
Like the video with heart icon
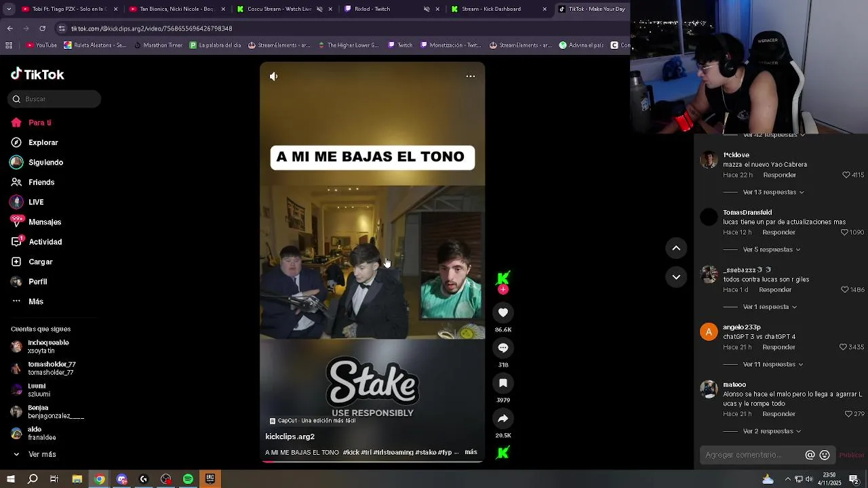[503, 312]
